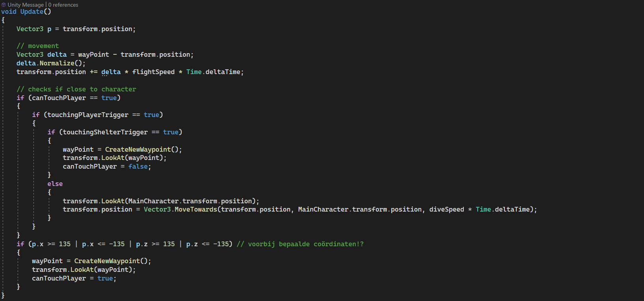Click the variable p in the Vector3 p declaration
Screen dimensions: 644x301
point(49,29)
